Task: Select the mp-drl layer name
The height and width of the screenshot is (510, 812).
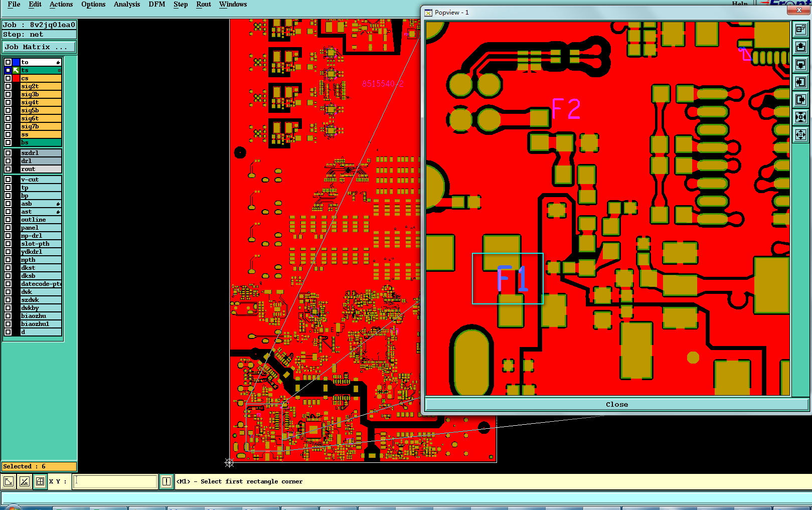Action: [41, 236]
